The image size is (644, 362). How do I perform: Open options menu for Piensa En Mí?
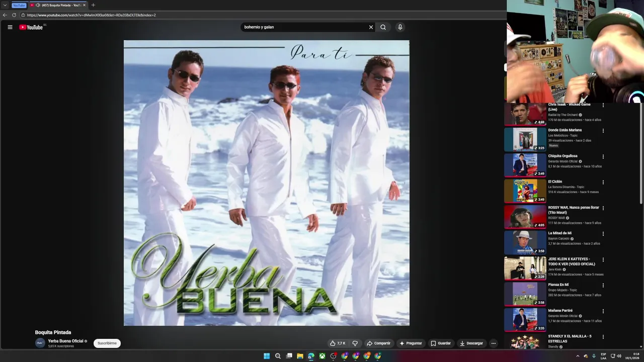tap(603, 285)
